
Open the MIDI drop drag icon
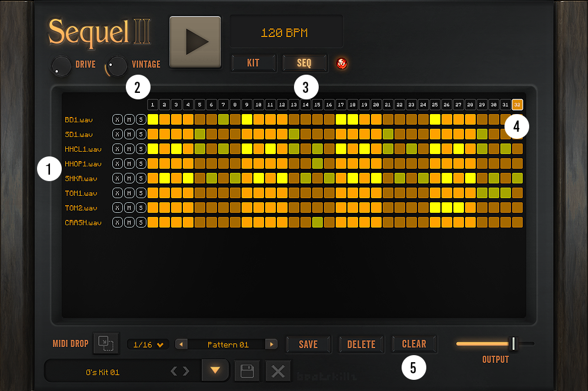pyautogui.click(x=106, y=343)
